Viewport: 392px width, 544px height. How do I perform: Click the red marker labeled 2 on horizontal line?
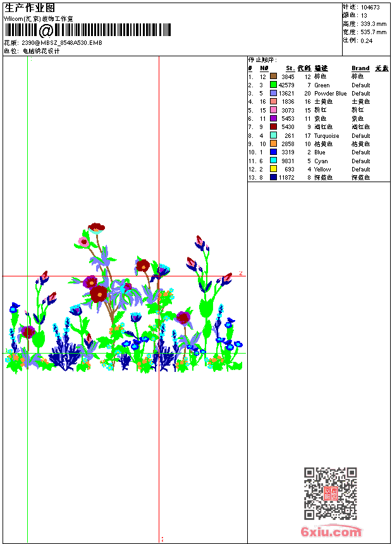(241, 273)
